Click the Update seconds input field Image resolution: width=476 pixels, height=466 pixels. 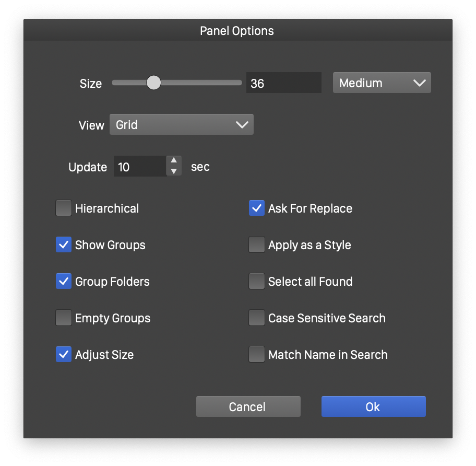[x=139, y=167]
